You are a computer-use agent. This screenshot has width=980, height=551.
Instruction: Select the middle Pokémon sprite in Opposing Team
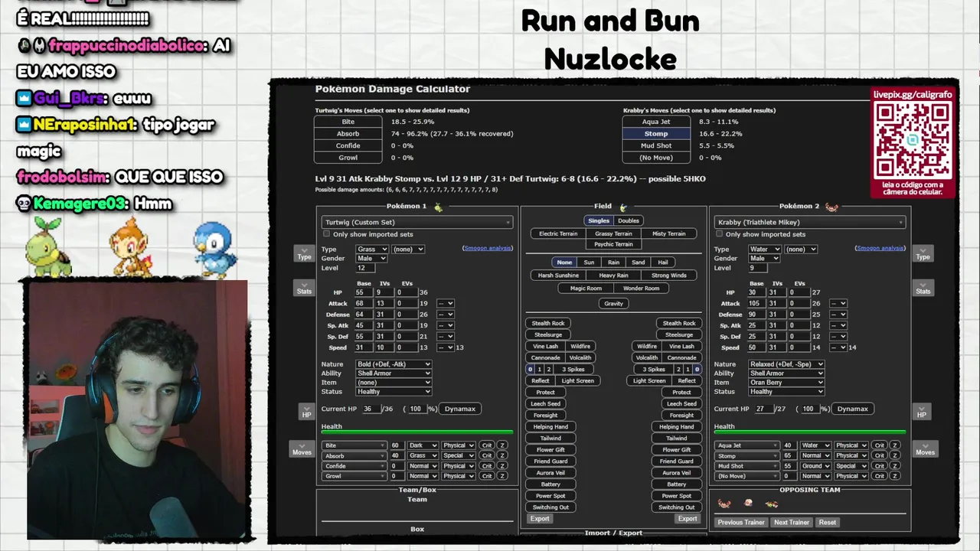pyautogui.click(x=748, y=504)
